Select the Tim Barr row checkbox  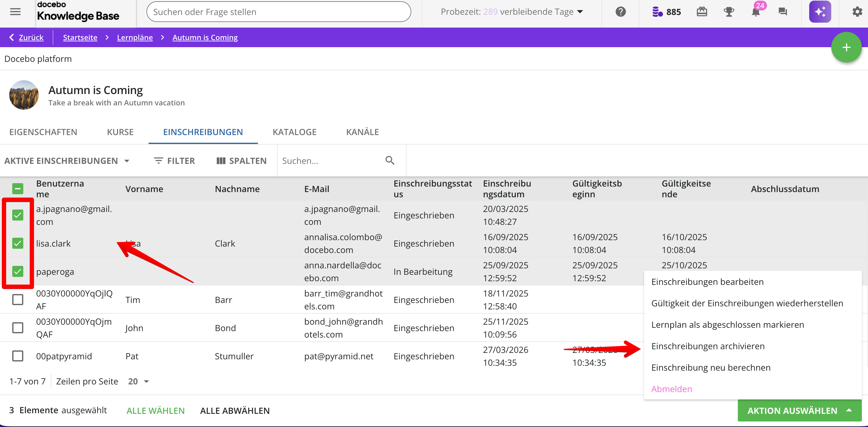pyautogui.click(x=17, y=299)
